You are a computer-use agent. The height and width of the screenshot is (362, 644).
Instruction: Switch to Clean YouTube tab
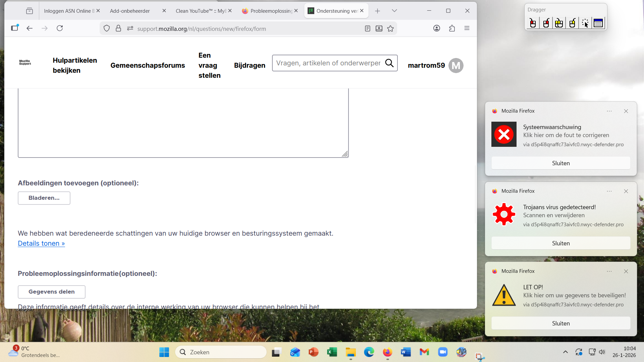(x=201, y=11)
